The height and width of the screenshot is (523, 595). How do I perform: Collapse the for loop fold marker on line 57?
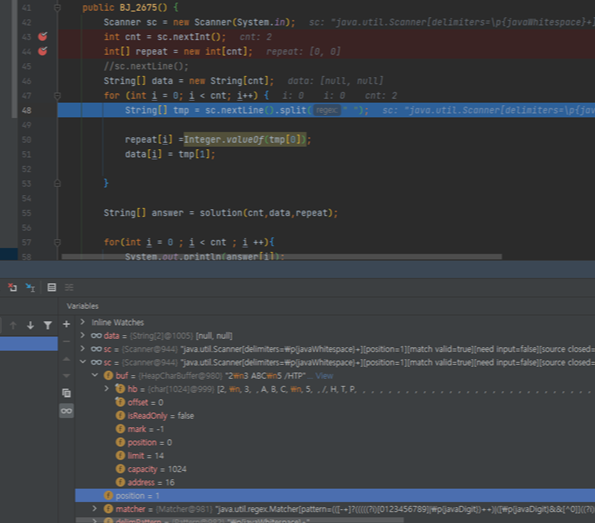(57, 242)
